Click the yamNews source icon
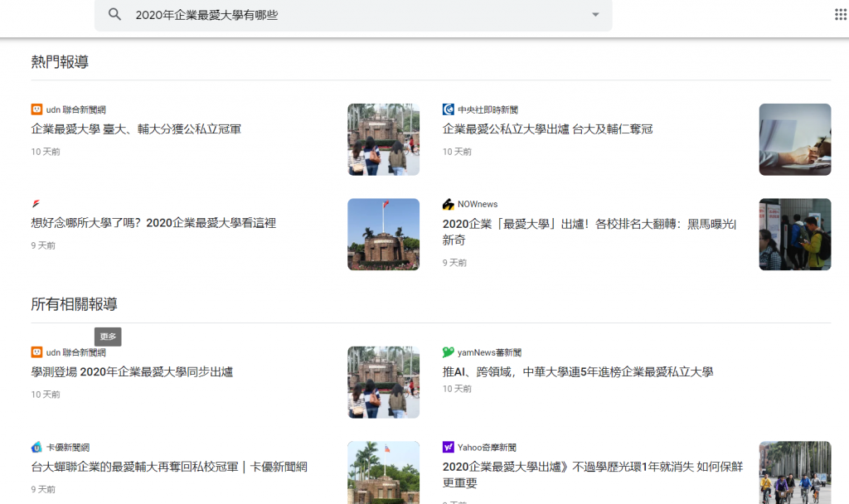849x504 pixels. (x=449, y=352)
